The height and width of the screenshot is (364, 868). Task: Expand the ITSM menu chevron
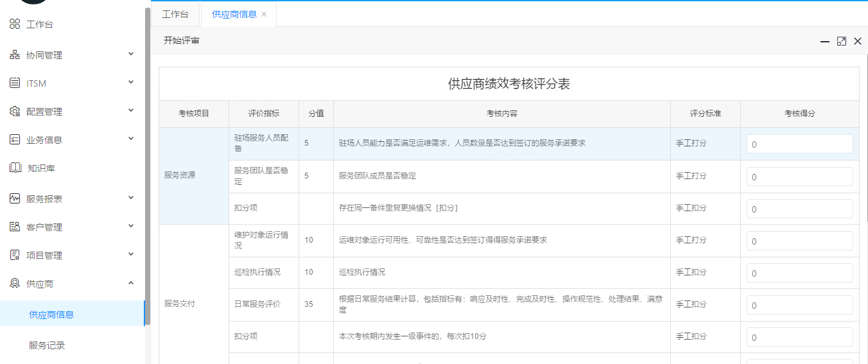pos(131,83)
